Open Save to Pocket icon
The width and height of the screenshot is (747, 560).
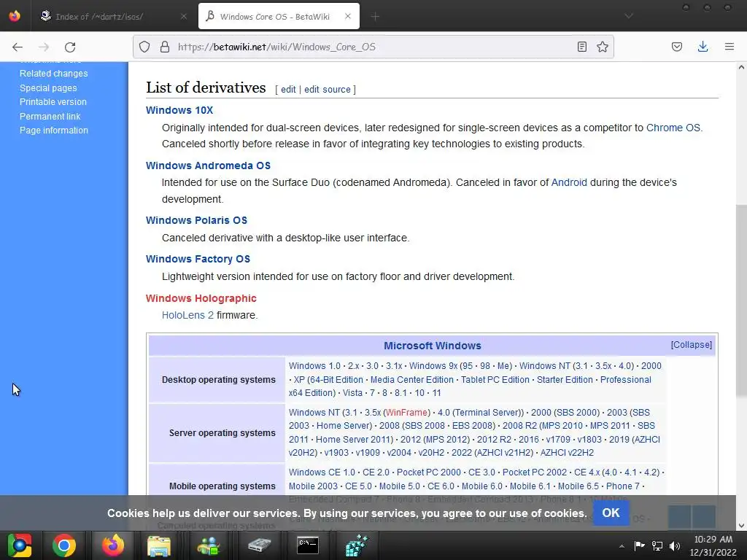click(676, 47)
